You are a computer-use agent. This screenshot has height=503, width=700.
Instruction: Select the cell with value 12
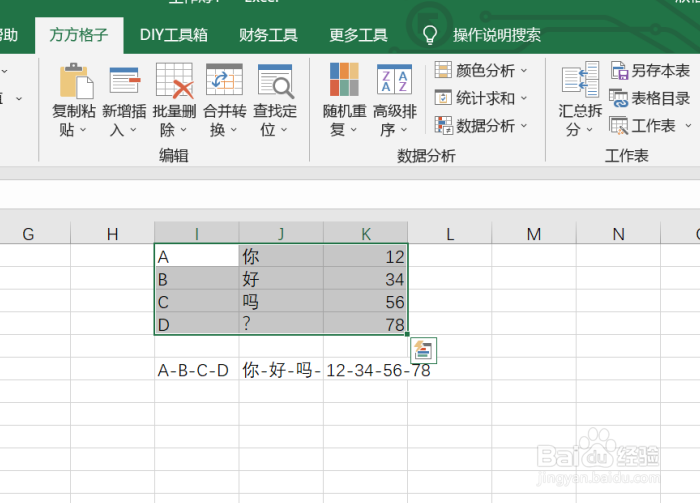(x=366, y=256)
